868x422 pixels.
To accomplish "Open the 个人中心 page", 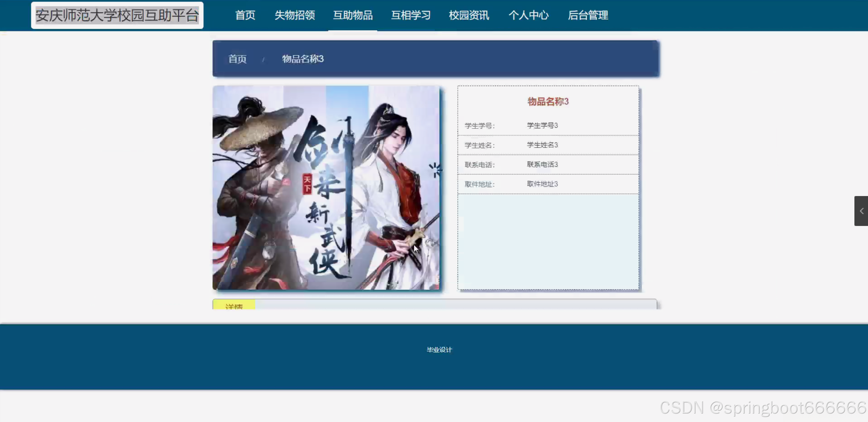I will [528, 15].
